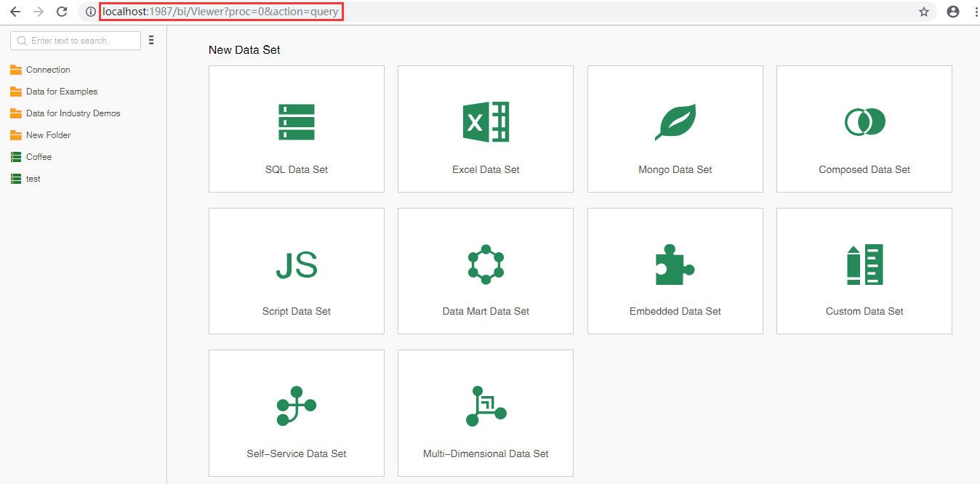Expand the New Folder item

[x=48, y=135]
